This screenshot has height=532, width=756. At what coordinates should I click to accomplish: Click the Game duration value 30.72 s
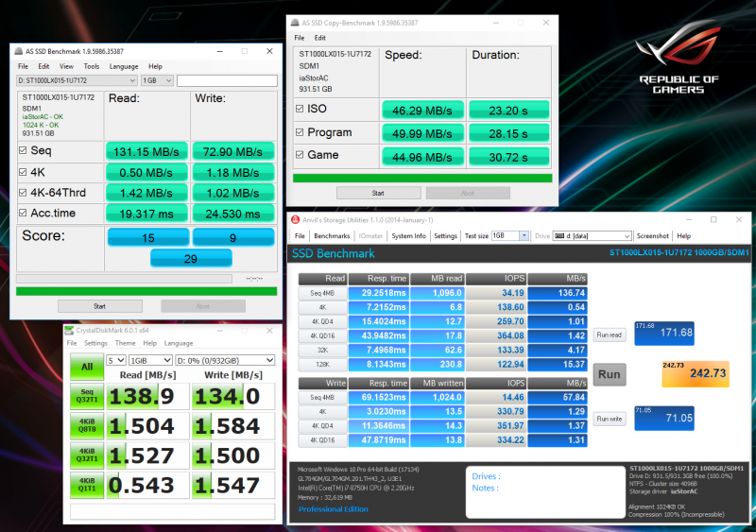508,157
